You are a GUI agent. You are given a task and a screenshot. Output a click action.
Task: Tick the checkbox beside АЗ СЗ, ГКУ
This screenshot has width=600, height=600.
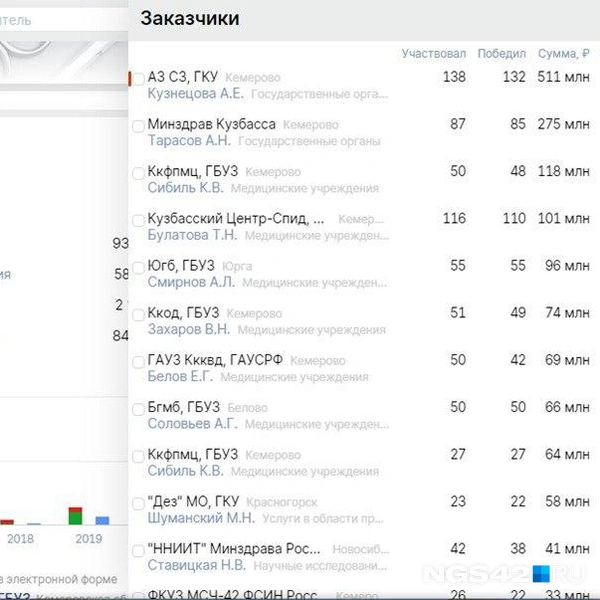(x=138, y=79)
